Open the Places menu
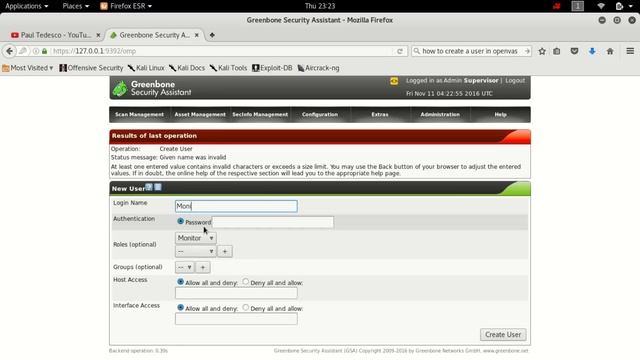The image size is (640, 360). coord(76,6)
